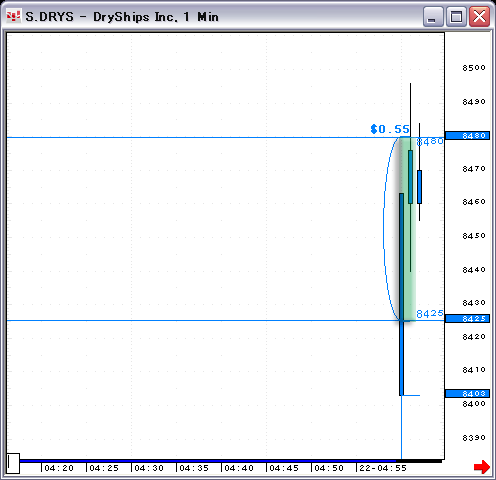Minimize the S.DRYS chart window
The height and width of the screenshot is (480, 496).
tap(433, 16)
